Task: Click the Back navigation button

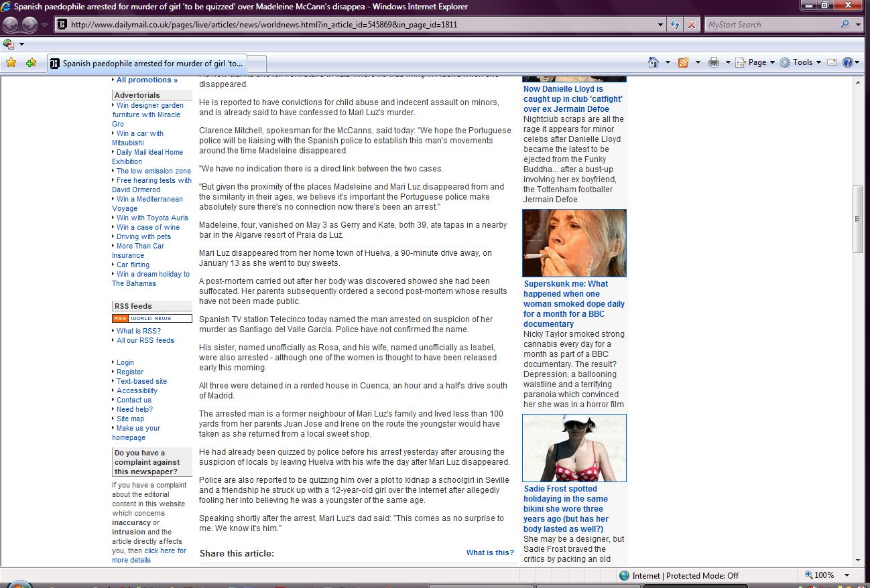Action: pos(11,25)
